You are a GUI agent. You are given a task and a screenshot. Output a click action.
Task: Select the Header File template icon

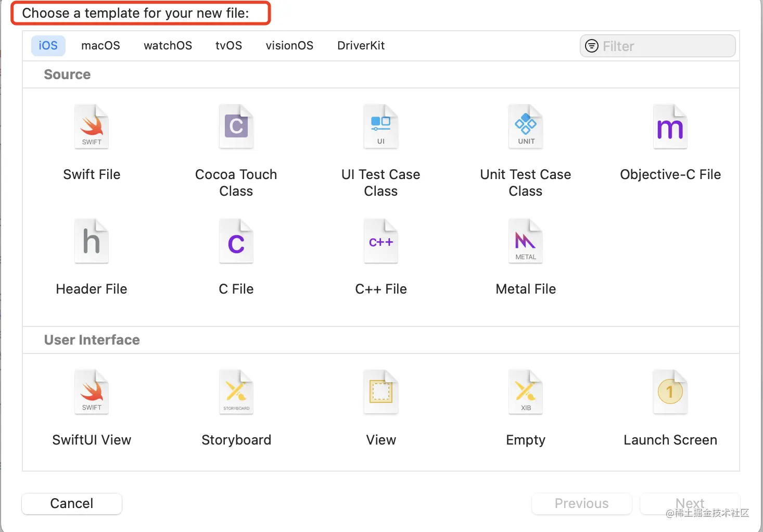[92, 242]
